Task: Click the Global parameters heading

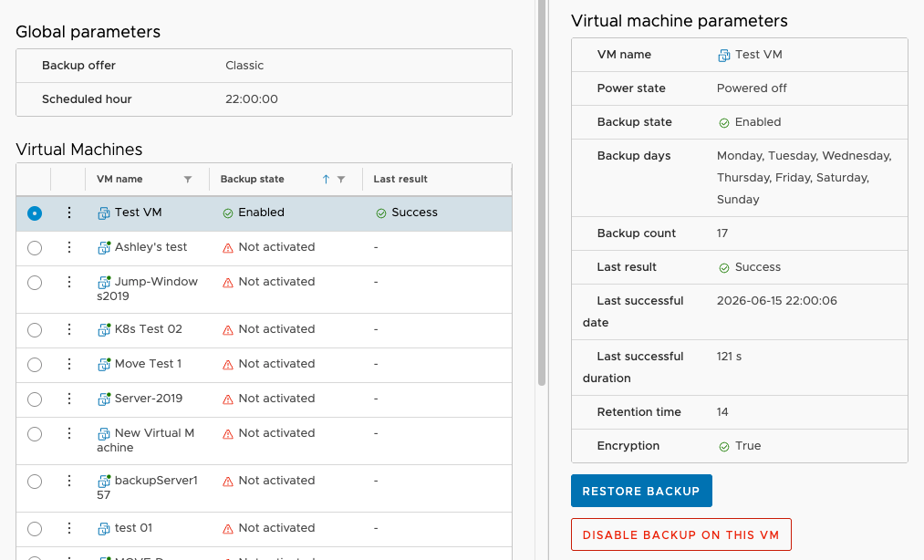Action: [x=88, y=32]
